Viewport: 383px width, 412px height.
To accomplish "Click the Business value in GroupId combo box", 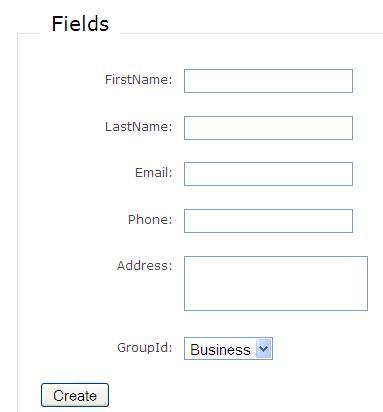I will coord(220,350).
